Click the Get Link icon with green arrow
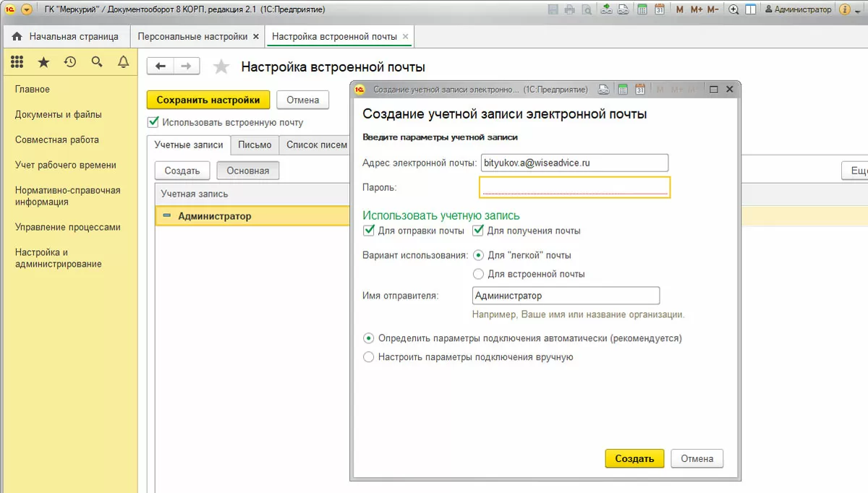This screenshot has height=493, width=868. pos(606,10)
